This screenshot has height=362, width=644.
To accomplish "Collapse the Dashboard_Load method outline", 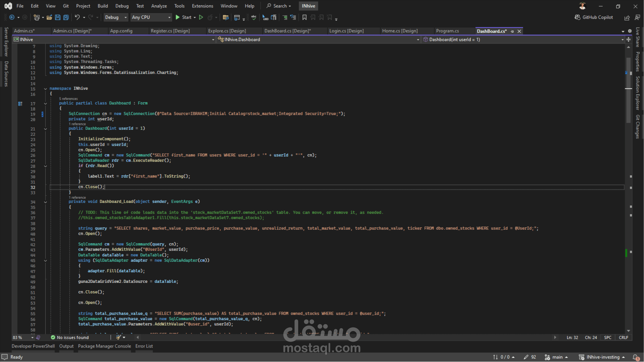I will click(45, 202).
